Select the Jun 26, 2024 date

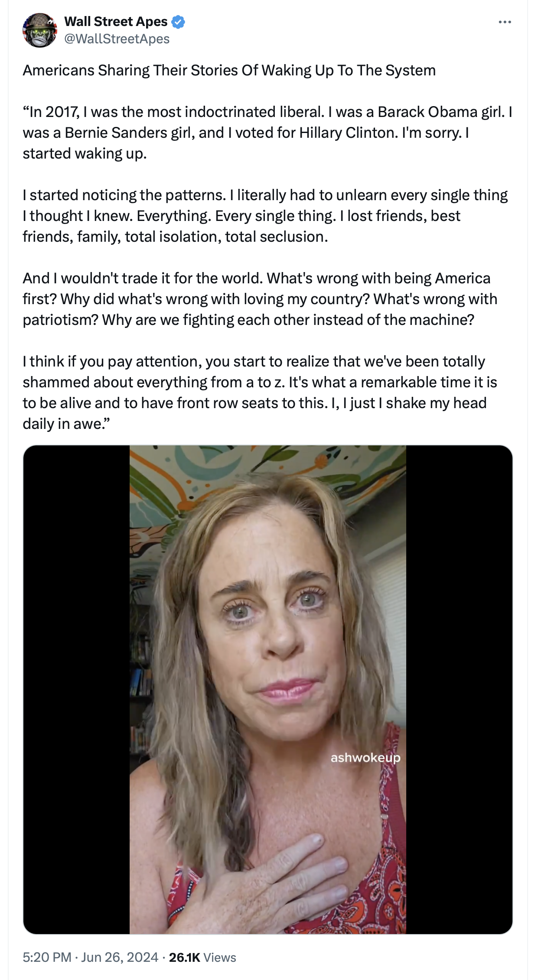(120, 957)
